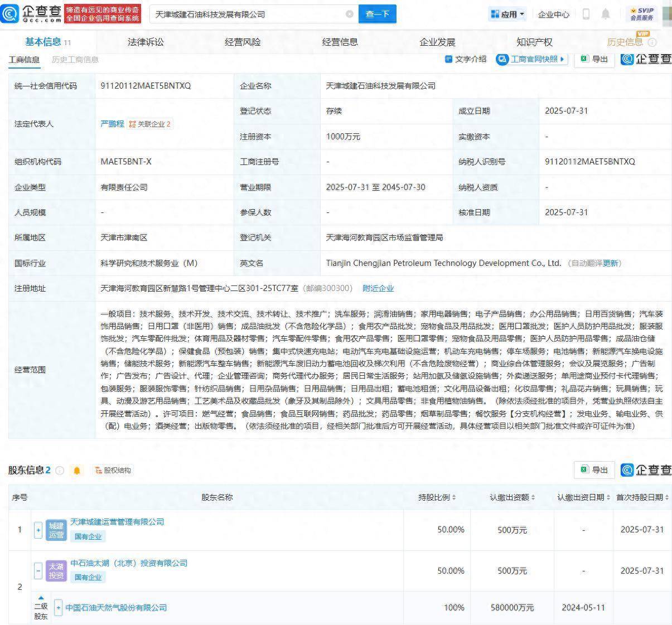The image size is (672, 625).
Task: Open 企业中心 in the header
Action: [553, 14]
